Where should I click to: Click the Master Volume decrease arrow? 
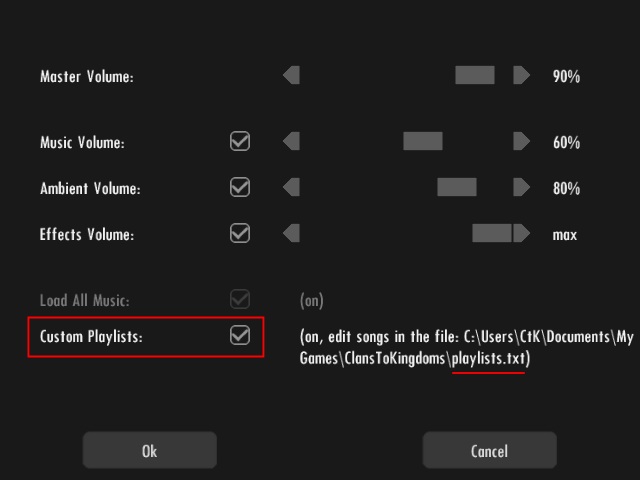point(291,75)
